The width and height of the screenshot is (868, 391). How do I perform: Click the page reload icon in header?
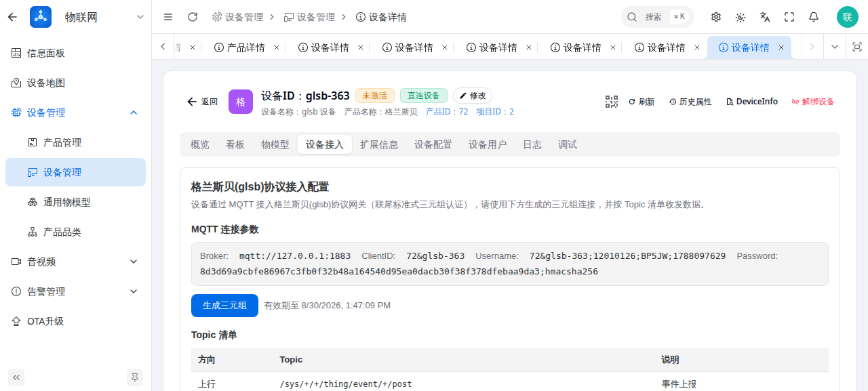pos(193,17)
